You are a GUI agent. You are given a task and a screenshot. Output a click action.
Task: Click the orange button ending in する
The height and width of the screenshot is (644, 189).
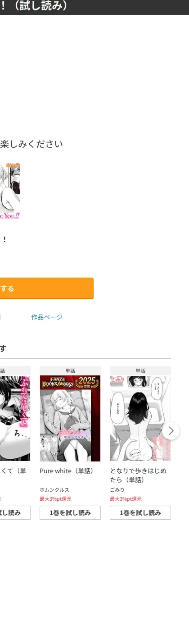[x=47, y=288]
